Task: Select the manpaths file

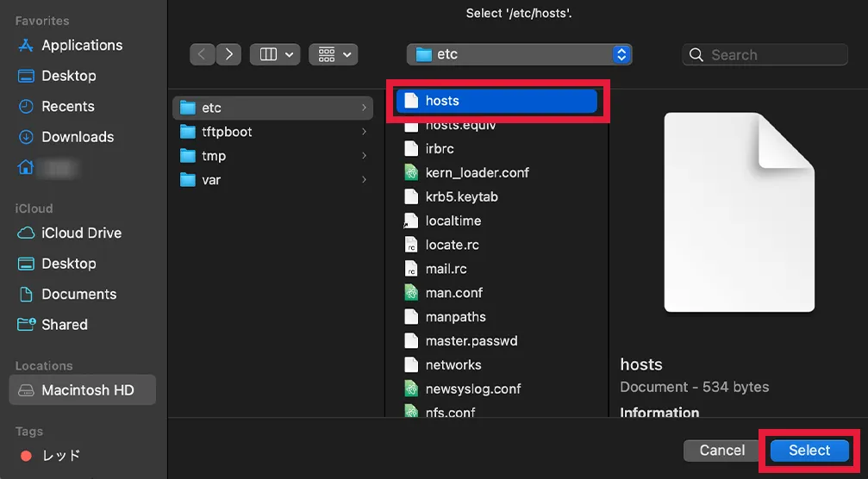Action: pos(496,317)
